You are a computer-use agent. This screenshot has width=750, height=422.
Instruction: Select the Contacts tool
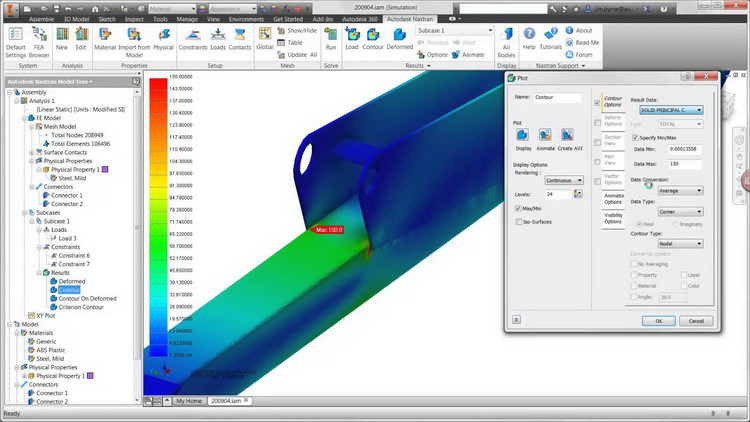tap(240, 39)
